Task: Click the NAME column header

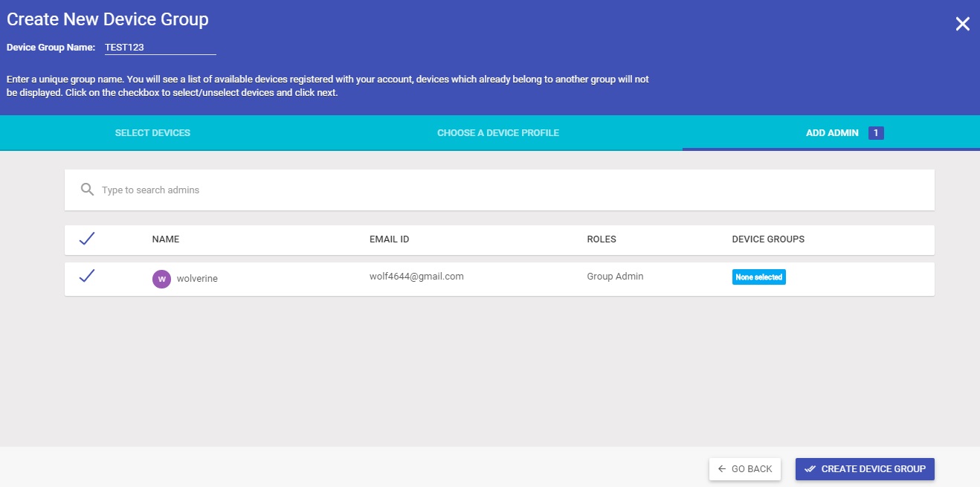Action: [x=166, y=239]
